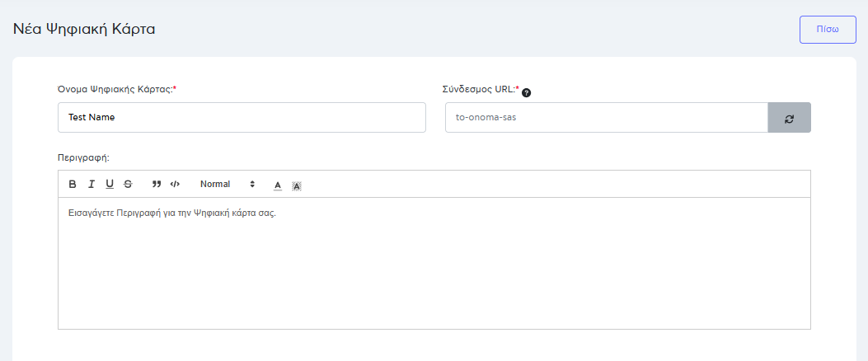
Task: Click the Σύνδεσμος URL field label
Action: [x=481, y=89]
